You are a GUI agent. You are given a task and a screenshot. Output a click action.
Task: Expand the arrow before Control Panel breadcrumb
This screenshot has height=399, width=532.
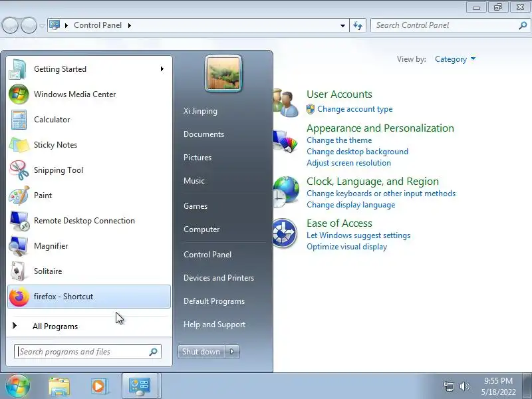click(x=66, y=25)
